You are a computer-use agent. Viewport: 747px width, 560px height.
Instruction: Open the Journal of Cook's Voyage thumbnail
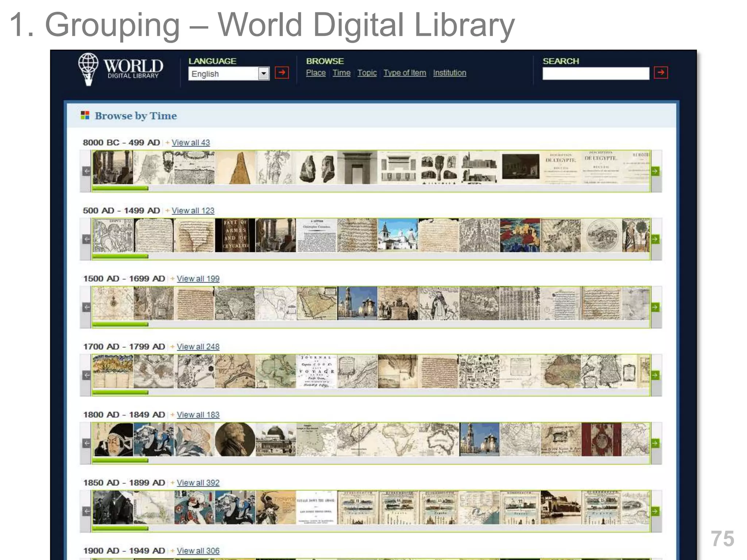(317, 372)
